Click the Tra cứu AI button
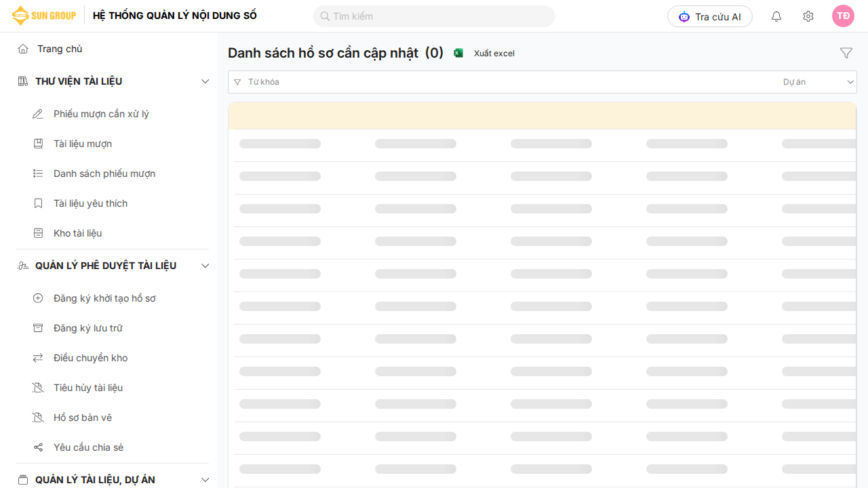 709,16
